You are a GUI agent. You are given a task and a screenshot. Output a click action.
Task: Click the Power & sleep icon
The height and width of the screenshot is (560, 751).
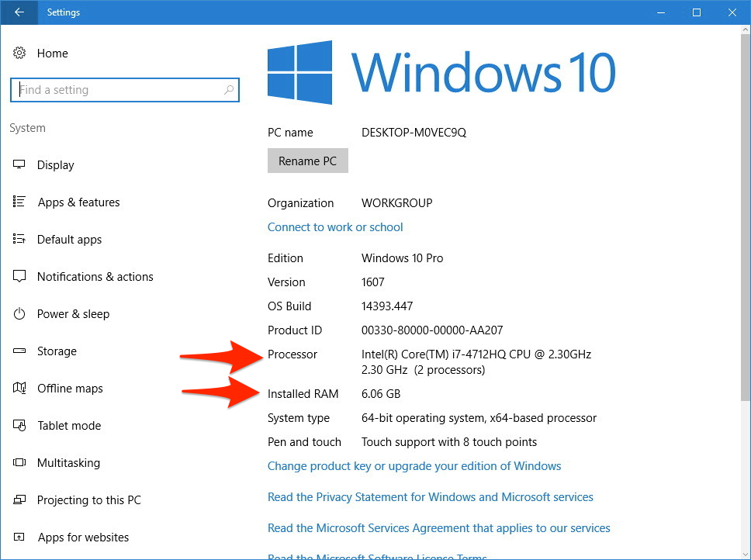pyautogui.click(x=19, y=313)
